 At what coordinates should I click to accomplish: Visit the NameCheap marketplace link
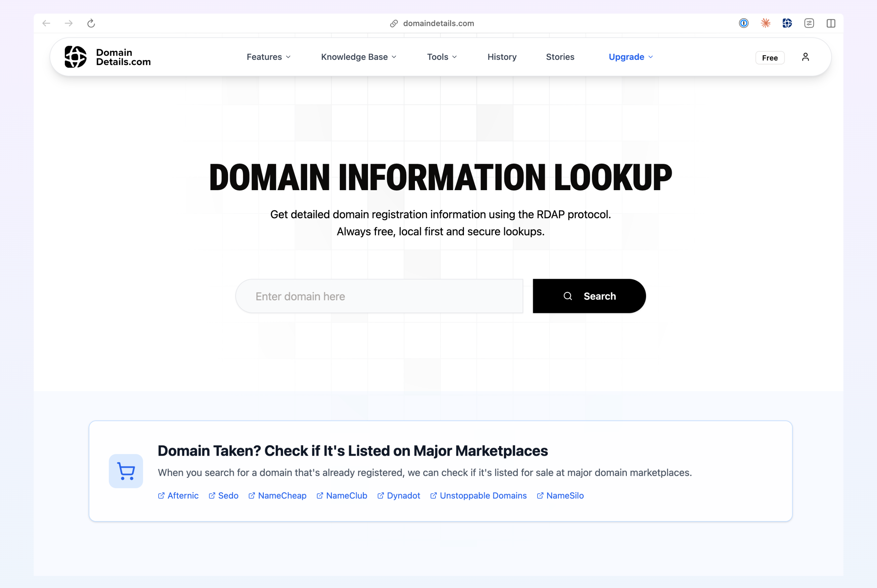[282, 495]
